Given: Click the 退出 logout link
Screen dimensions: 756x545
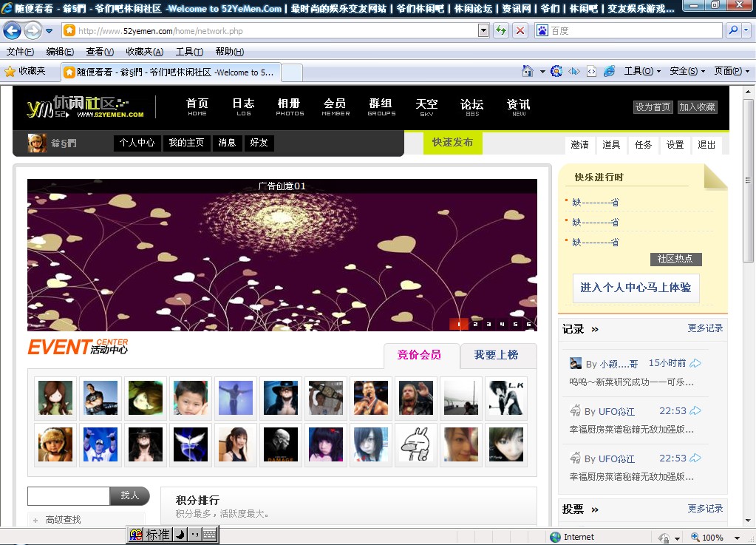Looking at the screenshot, I should [x=706, y=145].
